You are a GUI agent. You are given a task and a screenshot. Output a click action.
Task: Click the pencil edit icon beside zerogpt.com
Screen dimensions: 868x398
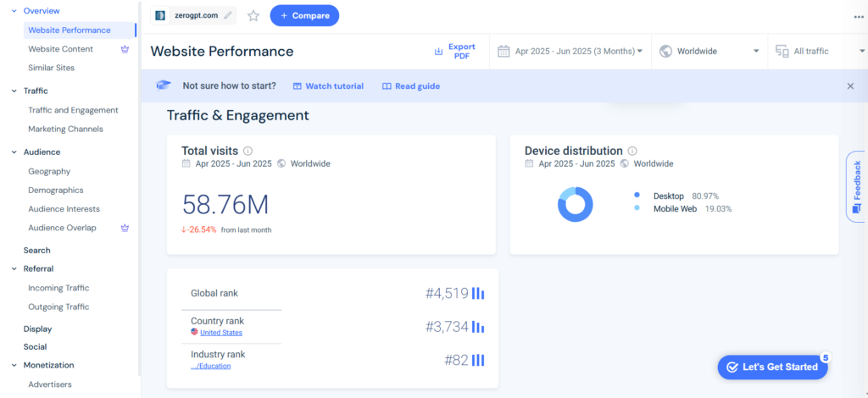pos(228,15)
